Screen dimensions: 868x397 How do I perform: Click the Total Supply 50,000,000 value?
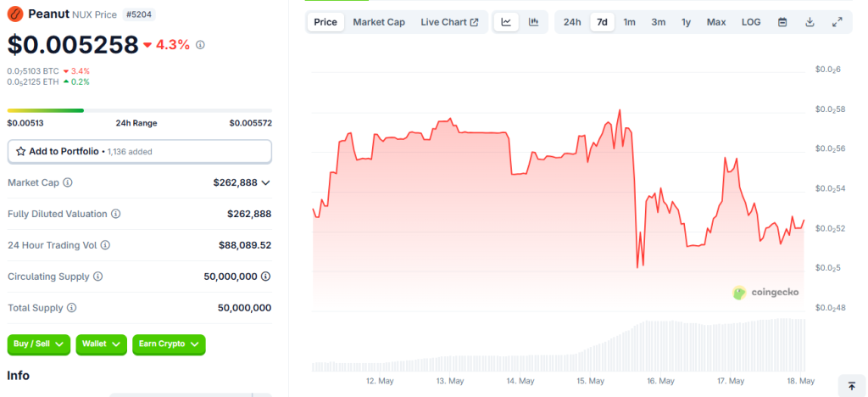(x=245, y=307)
